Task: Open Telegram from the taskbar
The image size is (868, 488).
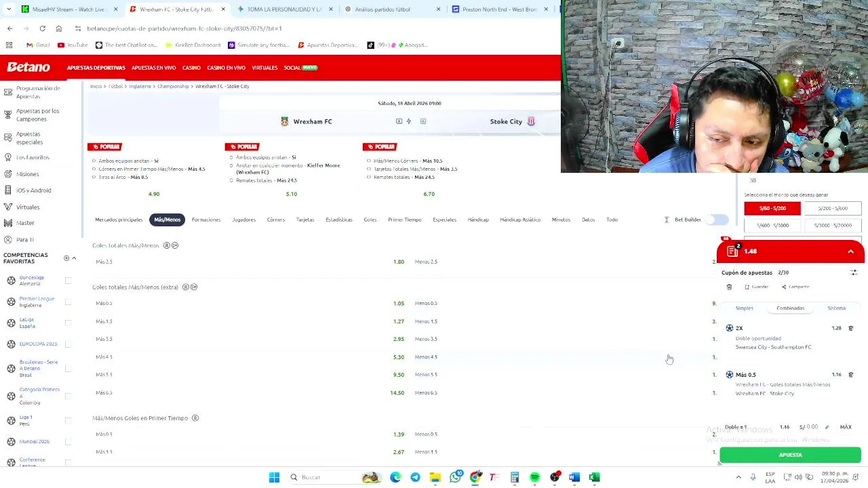Action: (415, 477)
